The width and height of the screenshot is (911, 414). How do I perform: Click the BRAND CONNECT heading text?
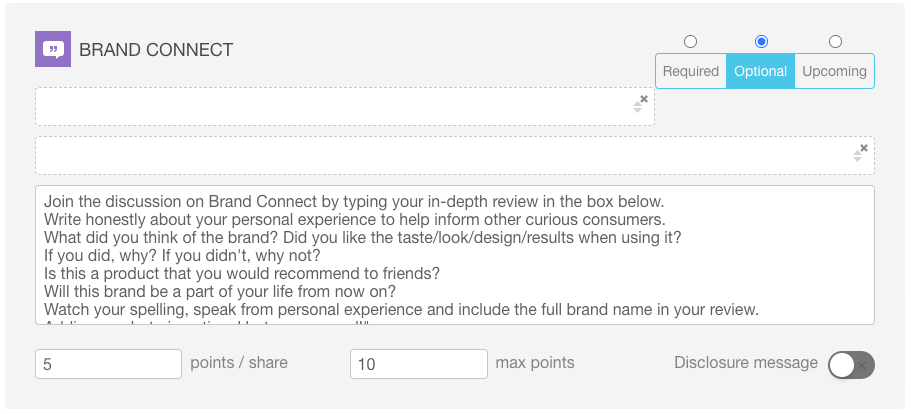click(156, 50)
